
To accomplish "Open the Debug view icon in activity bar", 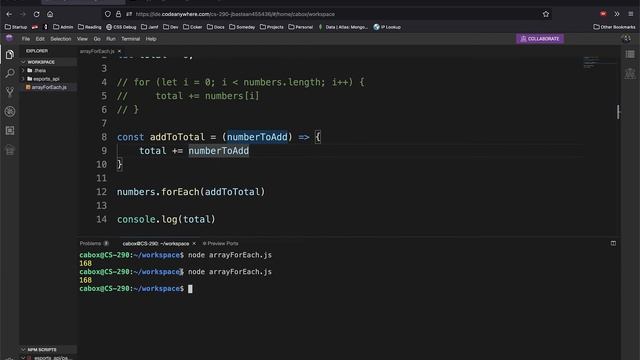I will point(10,111).
